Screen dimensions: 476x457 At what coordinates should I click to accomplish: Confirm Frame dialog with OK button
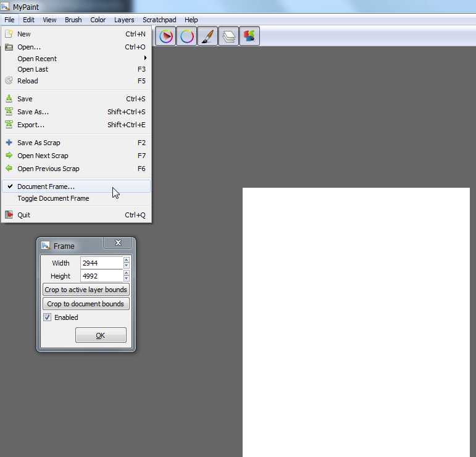(x=101, y=335)
